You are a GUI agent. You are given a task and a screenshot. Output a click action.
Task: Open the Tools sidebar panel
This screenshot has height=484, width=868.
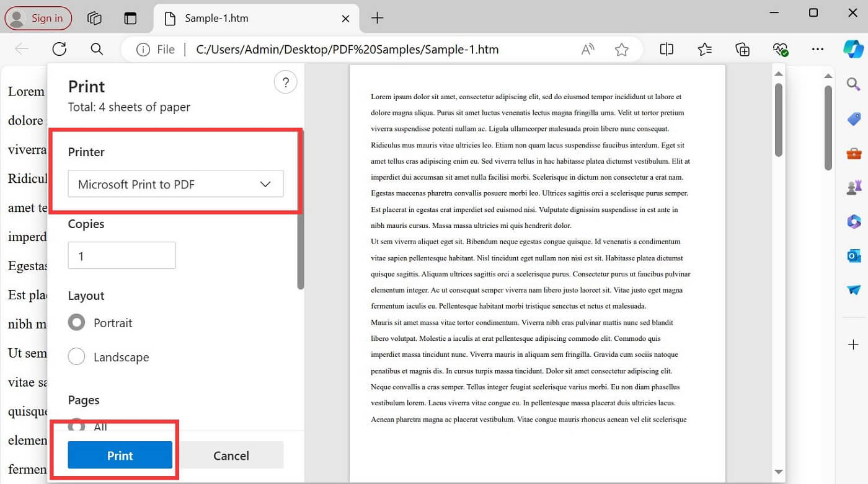tap(854, 153)
